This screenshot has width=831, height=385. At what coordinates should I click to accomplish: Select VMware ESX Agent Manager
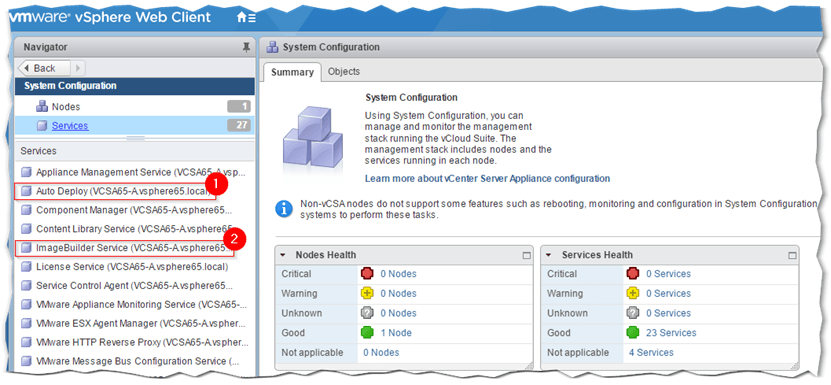point(141,323)
